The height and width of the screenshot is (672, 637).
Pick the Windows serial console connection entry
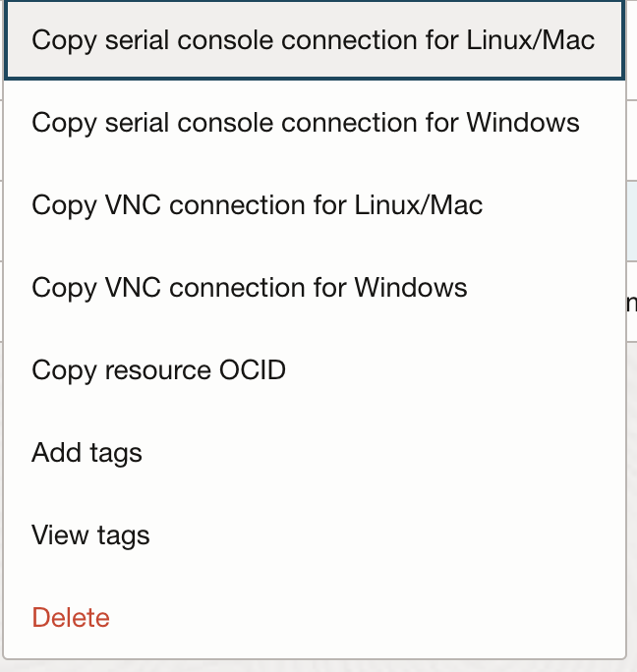pos(306,123)
